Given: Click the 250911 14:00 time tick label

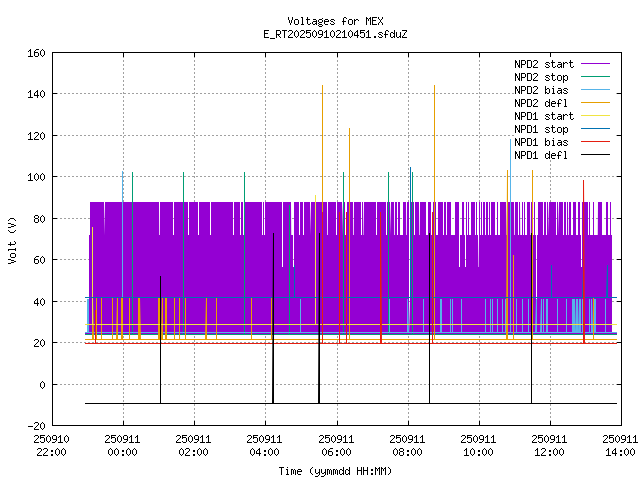Looking at the screenshot, I should click(x=620, y=445).
